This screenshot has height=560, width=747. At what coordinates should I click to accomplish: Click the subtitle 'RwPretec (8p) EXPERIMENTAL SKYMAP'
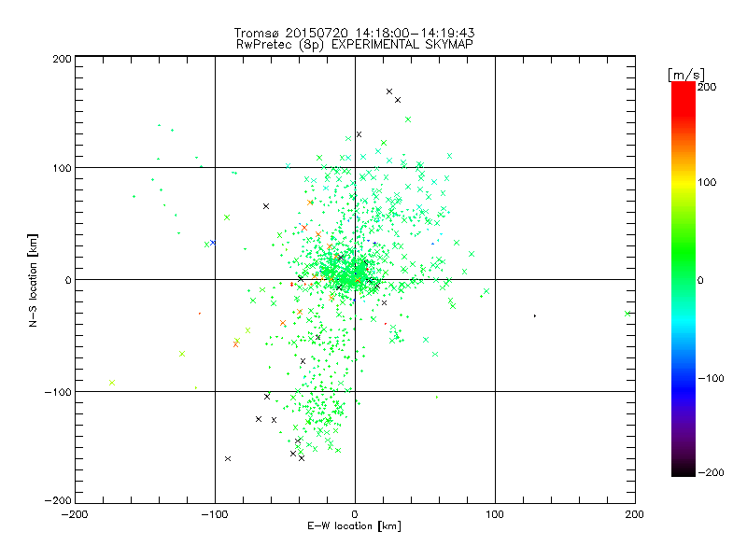point(355,44)
